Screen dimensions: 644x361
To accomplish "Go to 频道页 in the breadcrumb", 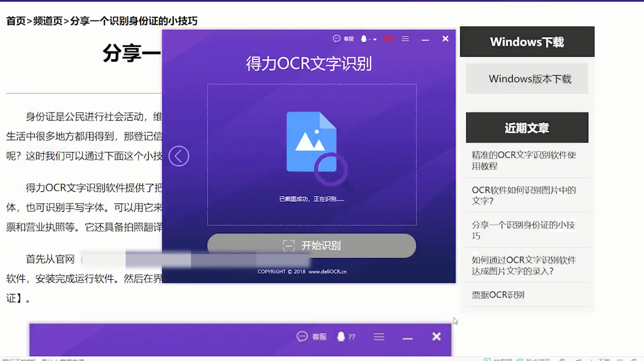I will tap(48, 21).
